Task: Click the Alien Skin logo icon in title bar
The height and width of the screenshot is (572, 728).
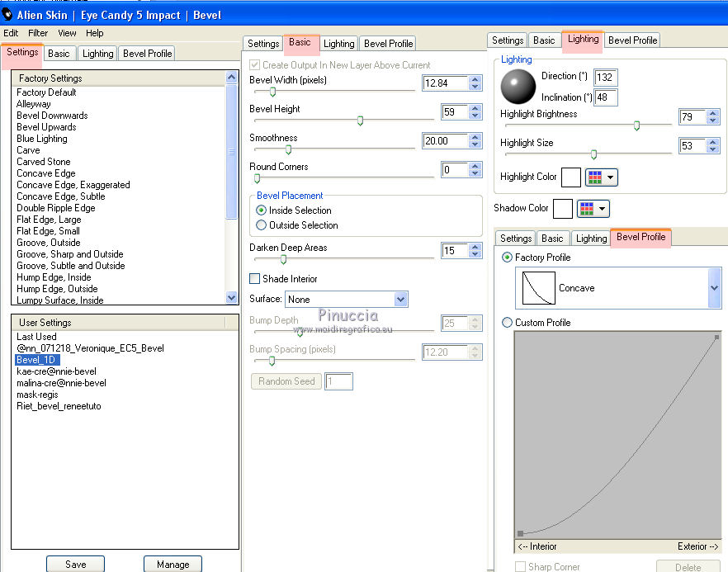Action: coord(7,14)
